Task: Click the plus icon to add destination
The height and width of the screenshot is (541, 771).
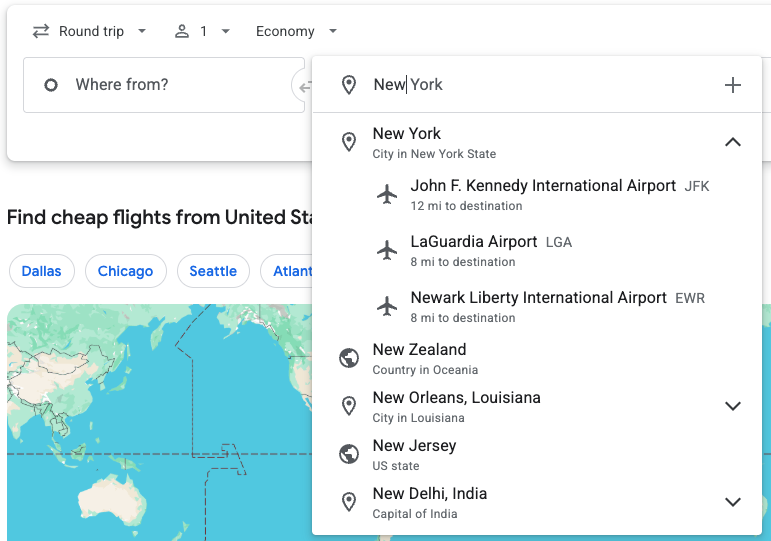Action: click(x=733, y=85)
